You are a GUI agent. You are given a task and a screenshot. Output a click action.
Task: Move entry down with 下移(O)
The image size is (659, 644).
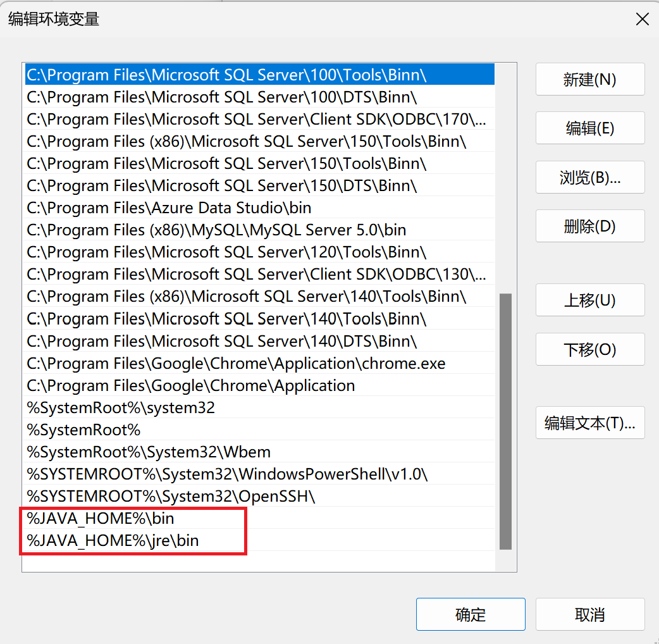[x=590, y=349]
